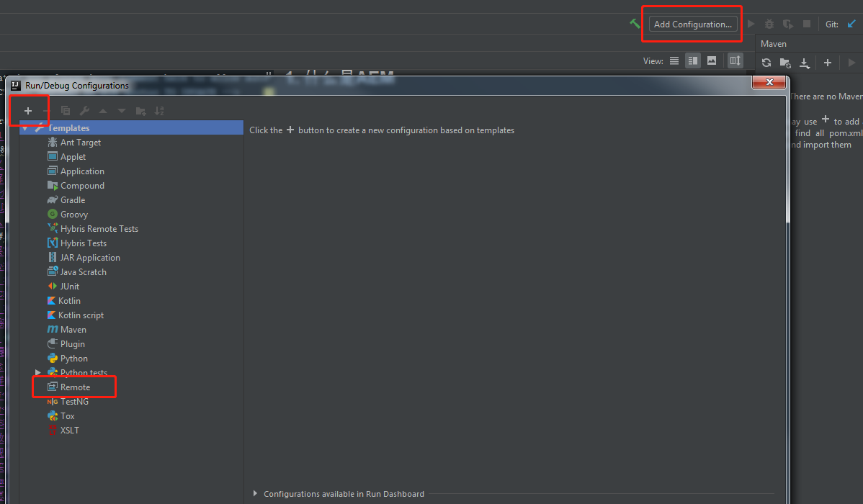This screenshot has width=863, height=504.
Task: Select the Maven template in the tree
Action: pos(73,329)
